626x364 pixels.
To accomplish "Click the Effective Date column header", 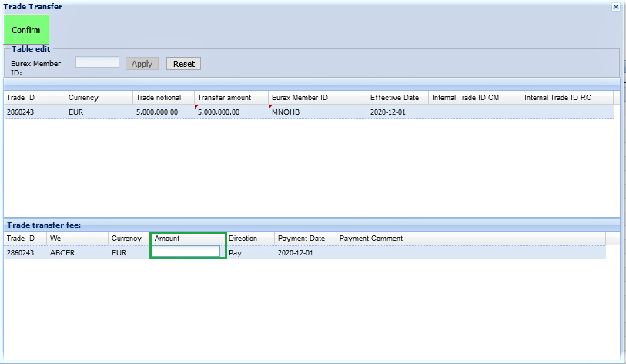I will click(x=397, y=98).
